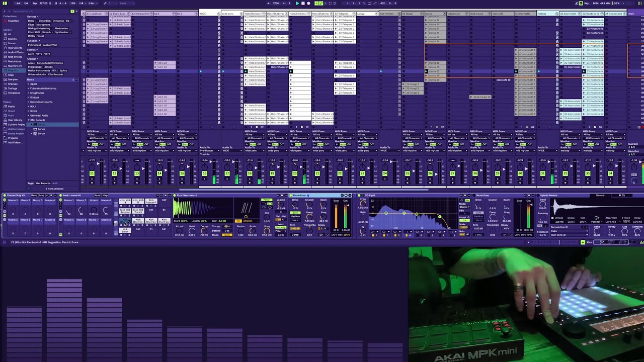644x362 pixels.
Task: Open the Tunings library category
Action: 13,88
